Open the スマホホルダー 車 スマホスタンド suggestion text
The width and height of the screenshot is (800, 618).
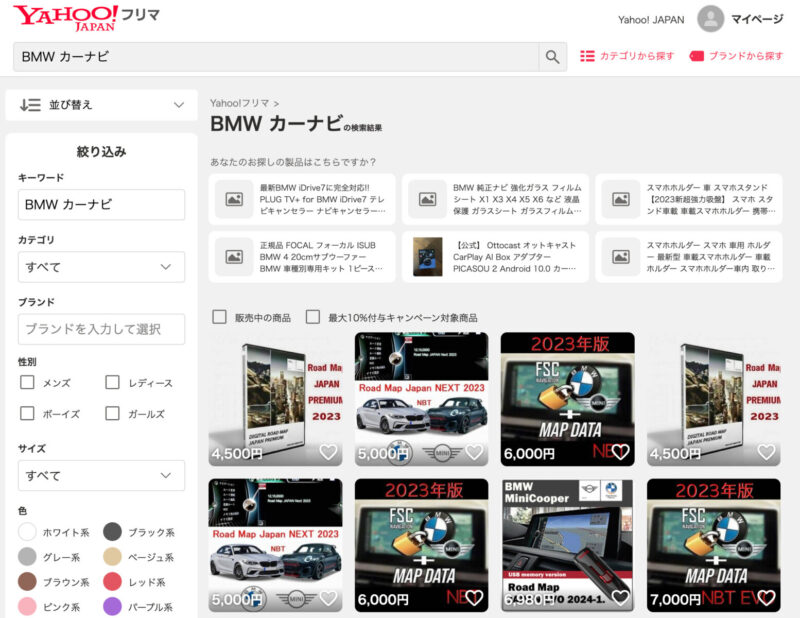click(711, 199)
